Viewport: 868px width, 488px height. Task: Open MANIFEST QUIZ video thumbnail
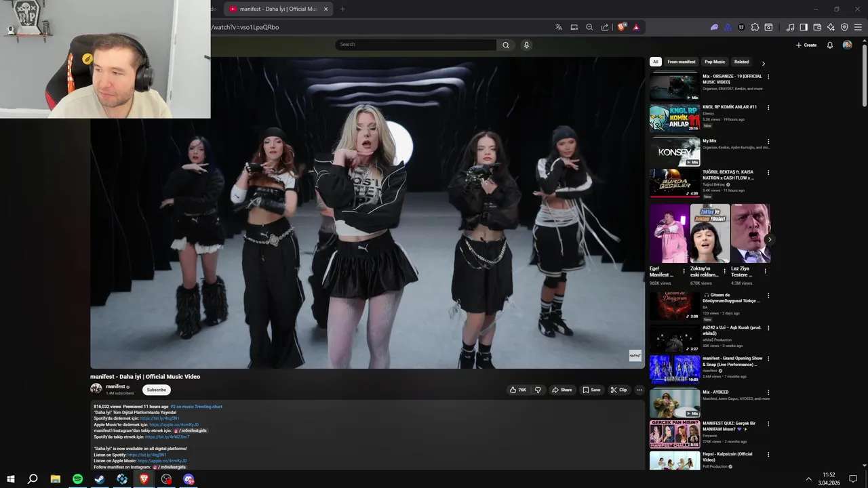[x=675, y=434]
